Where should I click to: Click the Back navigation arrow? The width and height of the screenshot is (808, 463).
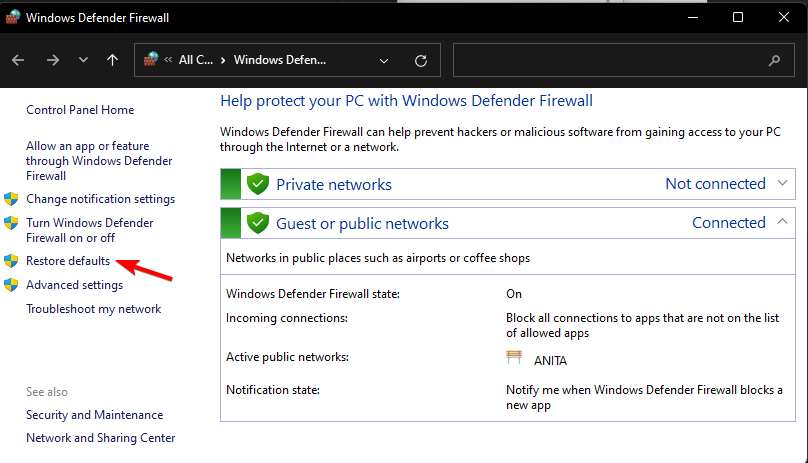point(18,60)
